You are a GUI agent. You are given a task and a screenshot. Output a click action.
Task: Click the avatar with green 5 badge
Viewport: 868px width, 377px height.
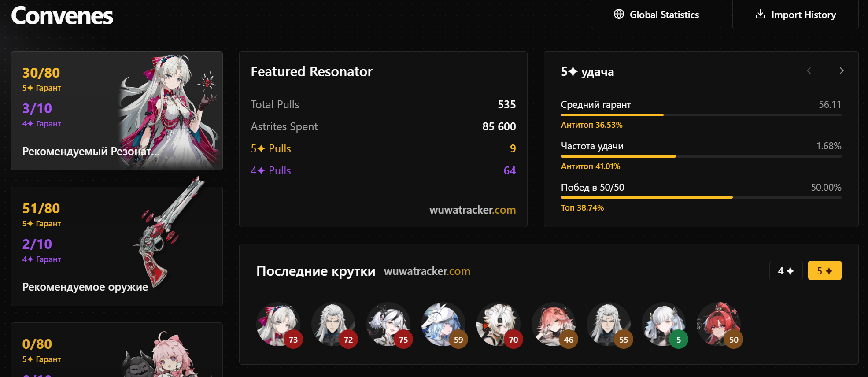[x=664, y=324]
